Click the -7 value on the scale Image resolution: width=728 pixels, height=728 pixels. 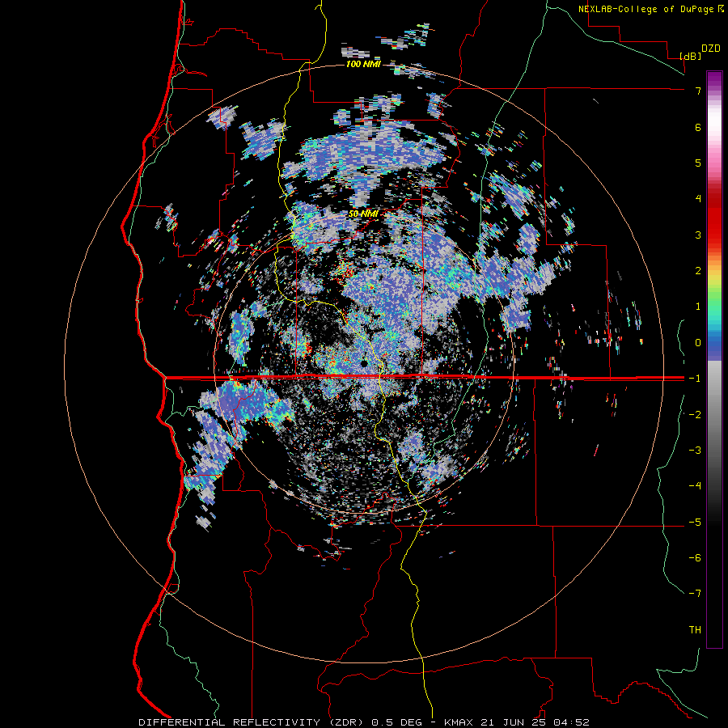click(695, 594)
